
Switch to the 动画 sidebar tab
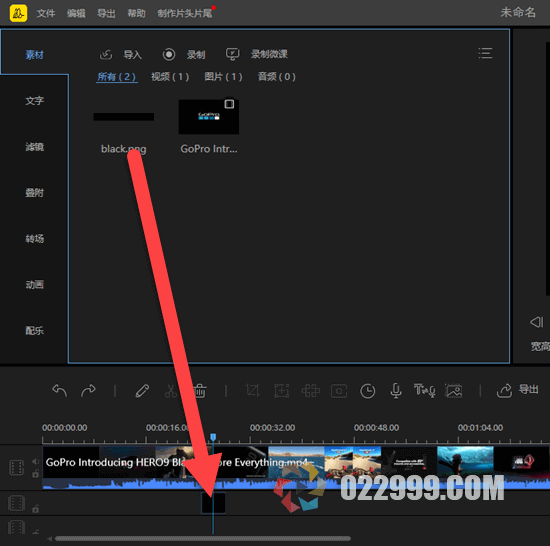(34, 285)
